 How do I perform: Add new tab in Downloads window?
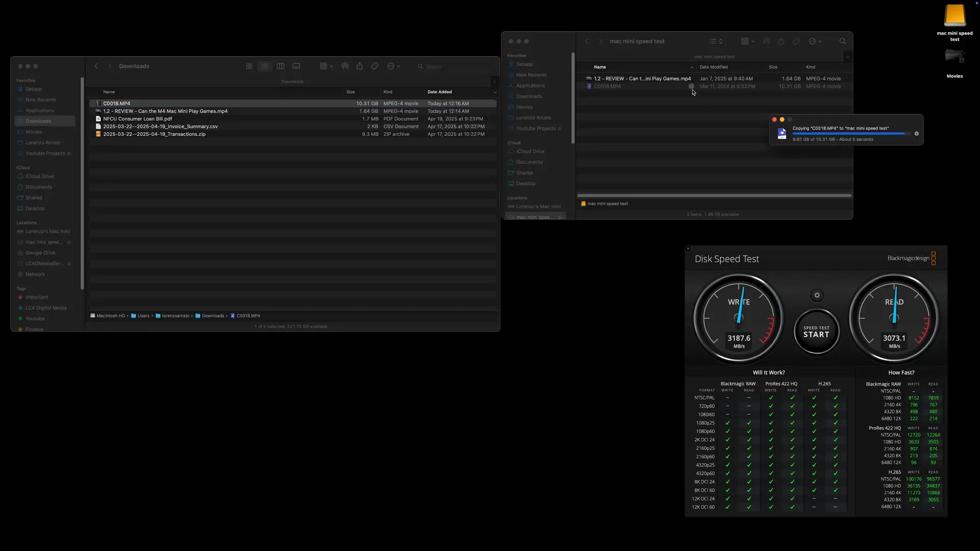(494, 82)
